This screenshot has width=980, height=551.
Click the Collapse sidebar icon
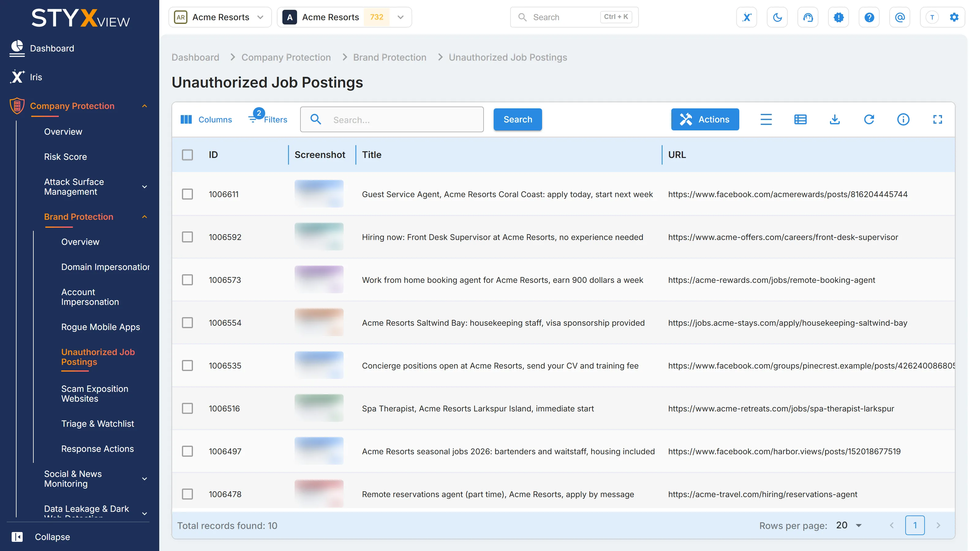point(17,537)
